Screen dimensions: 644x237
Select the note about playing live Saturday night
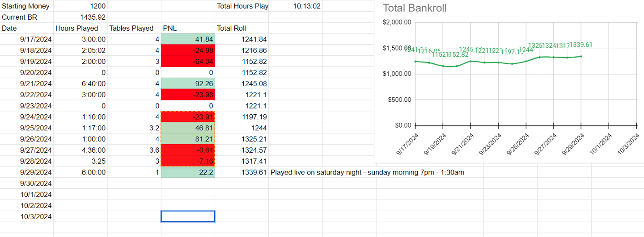[x=367, y=172]
